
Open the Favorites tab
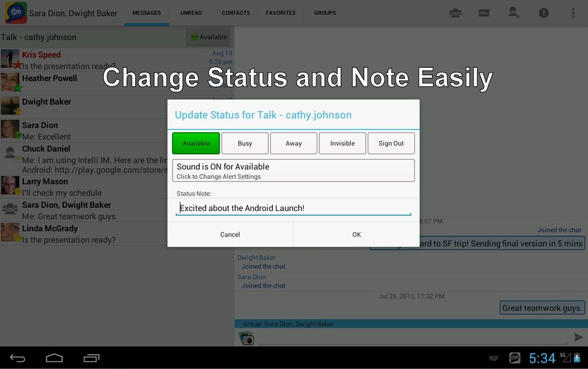[x=281, y=13]
